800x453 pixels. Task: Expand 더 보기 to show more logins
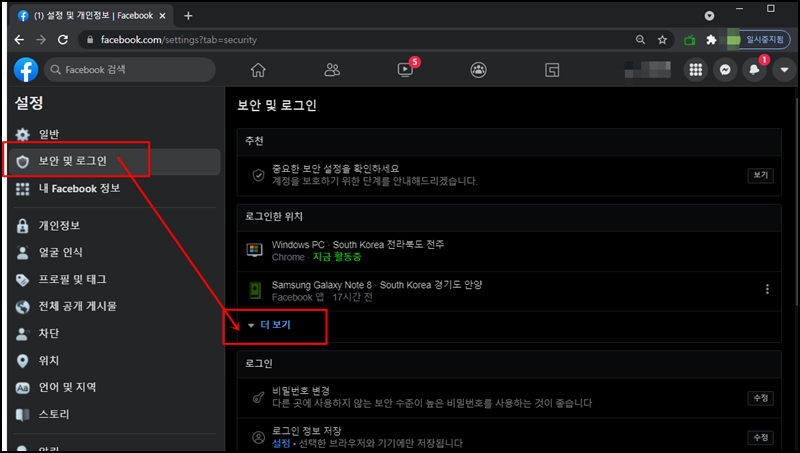(276, 325)
